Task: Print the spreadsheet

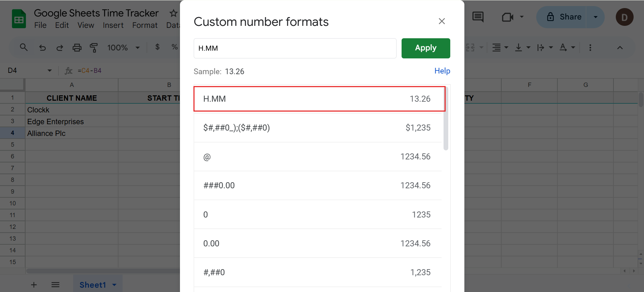Action: (x=77, y=48)
